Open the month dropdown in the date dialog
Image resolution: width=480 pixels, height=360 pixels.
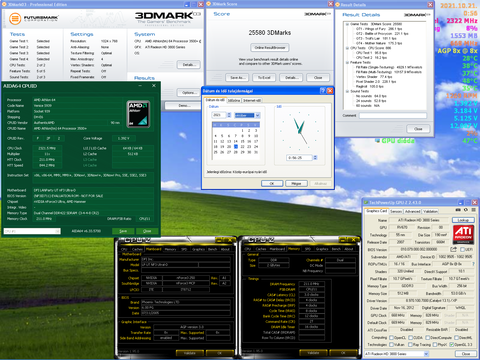click(257, 115)
